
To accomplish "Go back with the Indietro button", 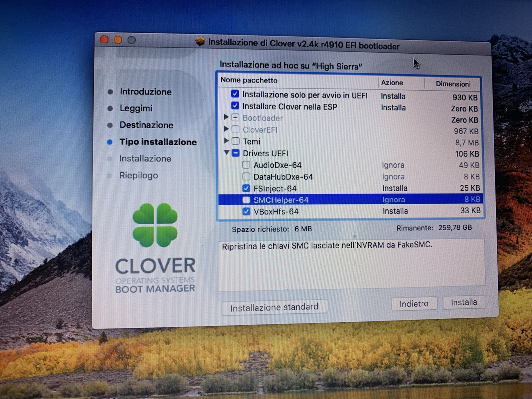I will (x=414, y=304).
